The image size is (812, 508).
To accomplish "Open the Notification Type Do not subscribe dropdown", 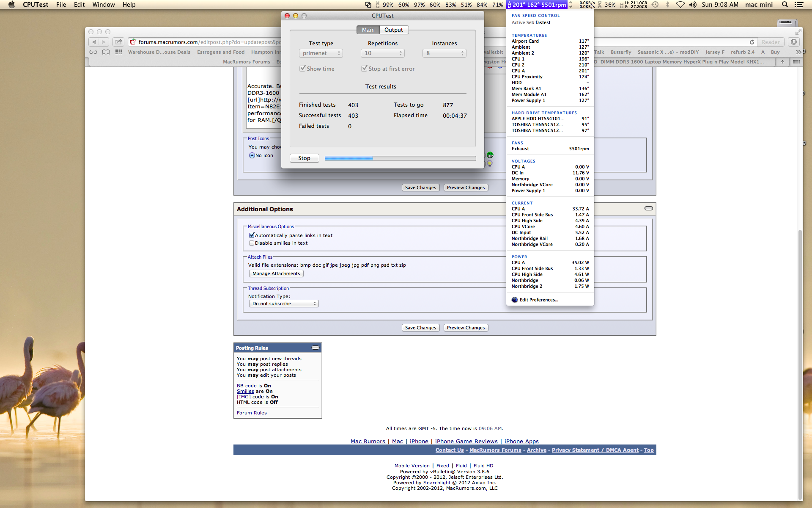I will click(284, 304).
